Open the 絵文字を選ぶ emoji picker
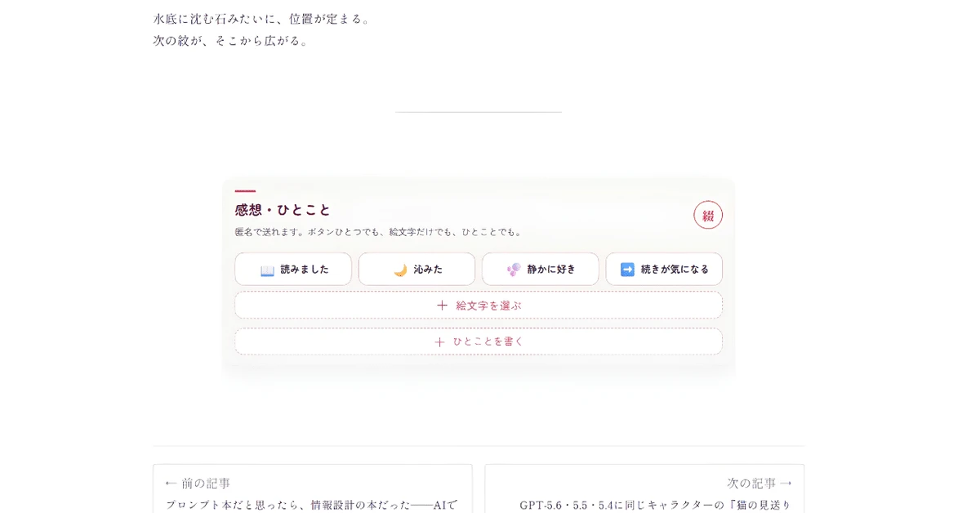This screenshot has width=980, height=513. 479,305
